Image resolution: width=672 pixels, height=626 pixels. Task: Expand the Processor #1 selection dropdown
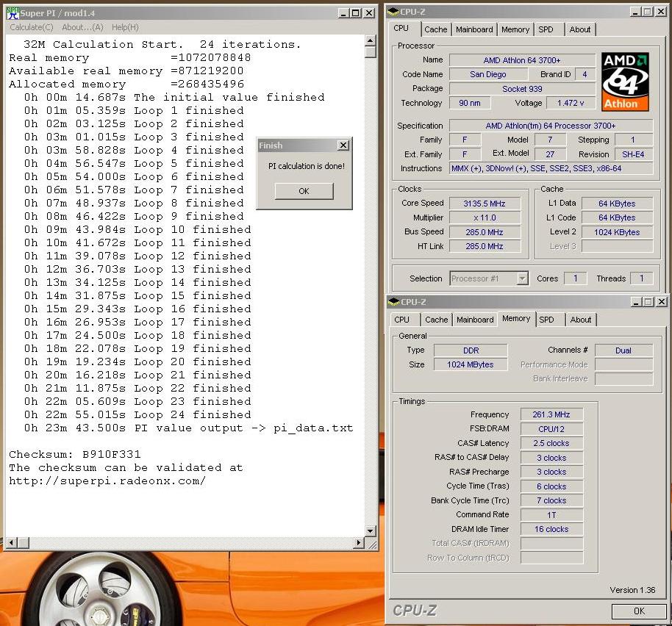(521, 278)
